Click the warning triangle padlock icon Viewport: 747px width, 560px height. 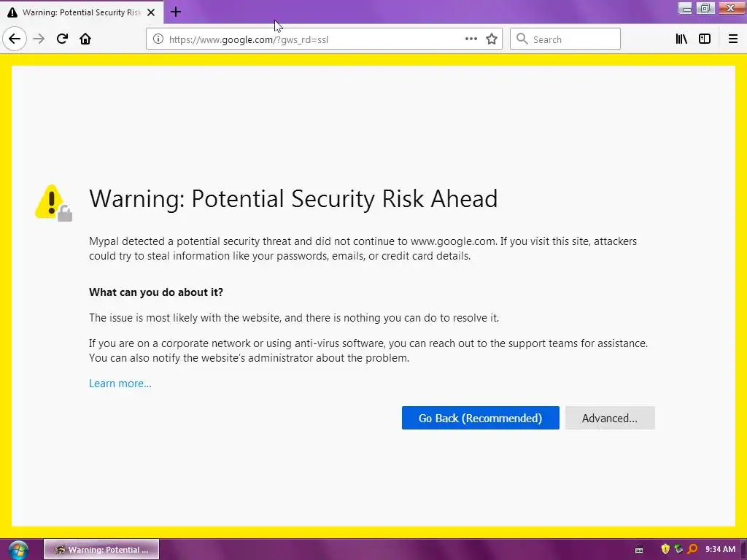(x=54, y=203)
